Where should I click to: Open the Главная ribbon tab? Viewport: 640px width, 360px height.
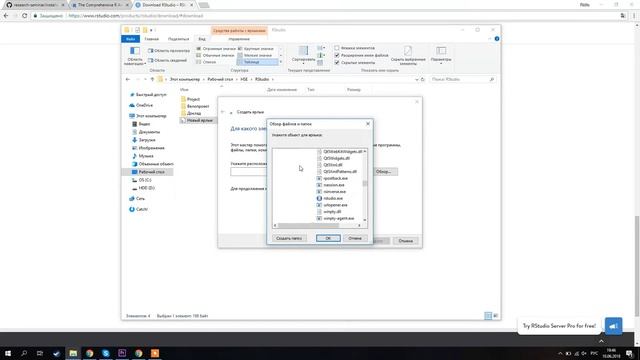point(151,39)
